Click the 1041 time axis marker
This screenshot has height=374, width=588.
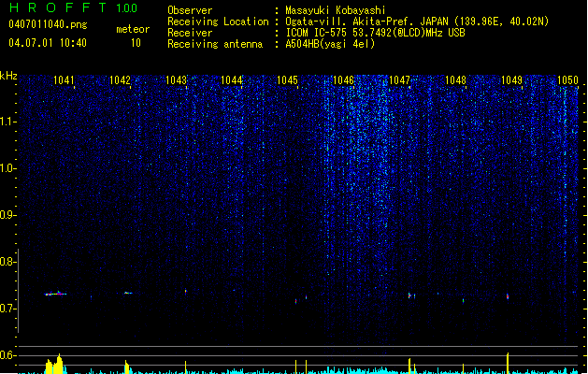64,80
